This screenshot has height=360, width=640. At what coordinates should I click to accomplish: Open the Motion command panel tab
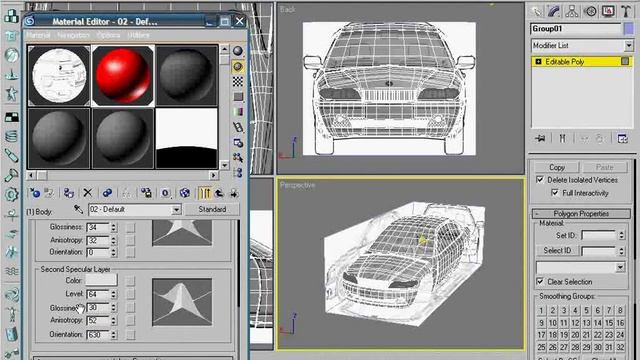(x=590, y=11)
